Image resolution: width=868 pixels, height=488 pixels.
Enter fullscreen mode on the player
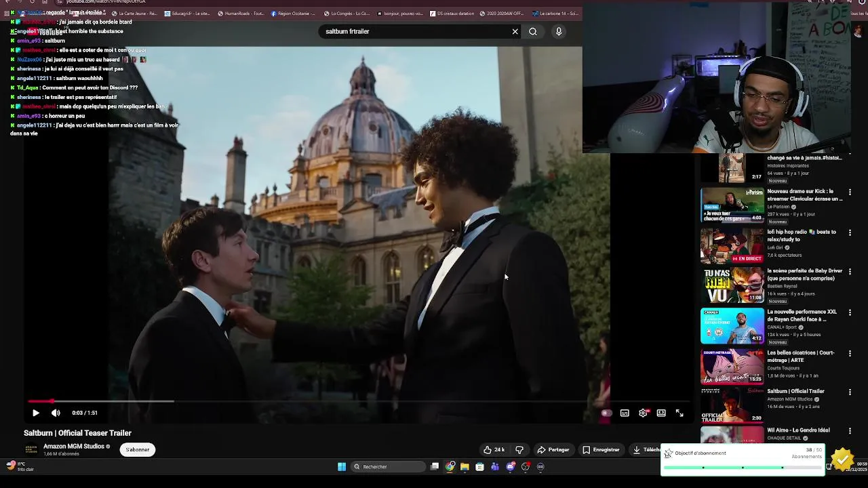[x=679, y=413]
